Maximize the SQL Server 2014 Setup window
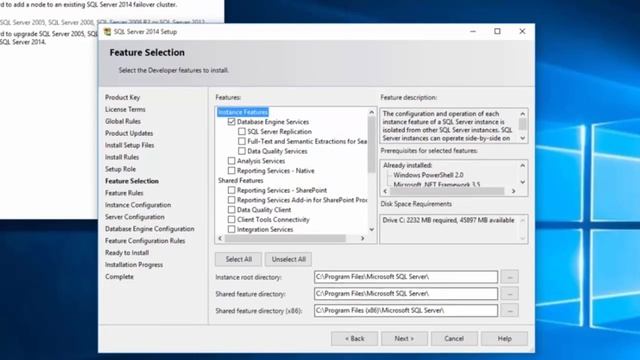Viewport: 640px width, 360px height. coord(497,31)
